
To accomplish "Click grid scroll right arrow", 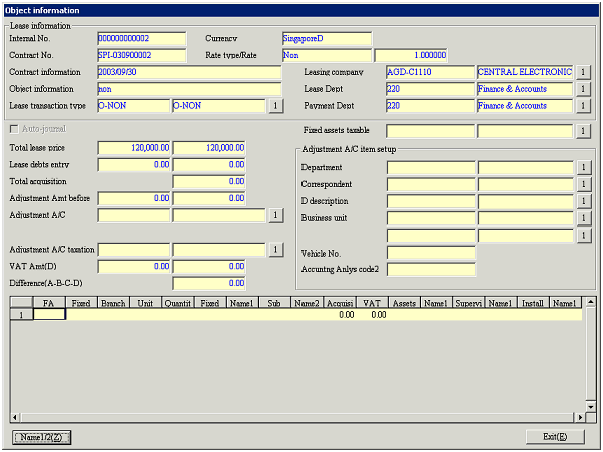I will [580, 417].
